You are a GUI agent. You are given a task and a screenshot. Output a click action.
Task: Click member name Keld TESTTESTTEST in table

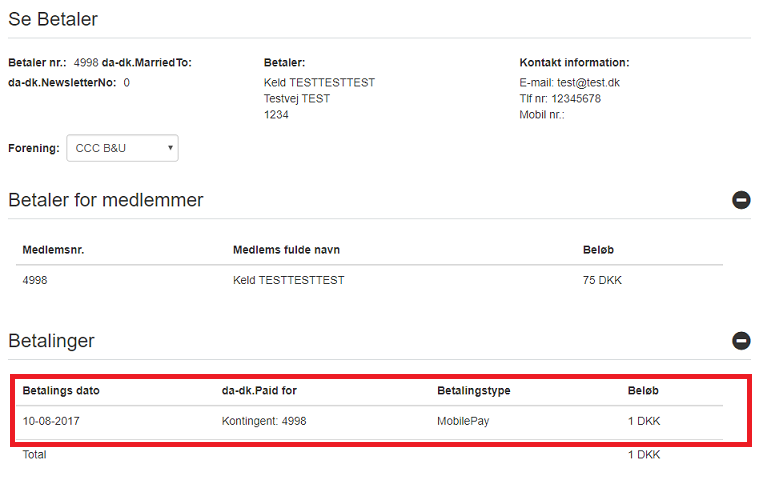(x=288, y=280)
